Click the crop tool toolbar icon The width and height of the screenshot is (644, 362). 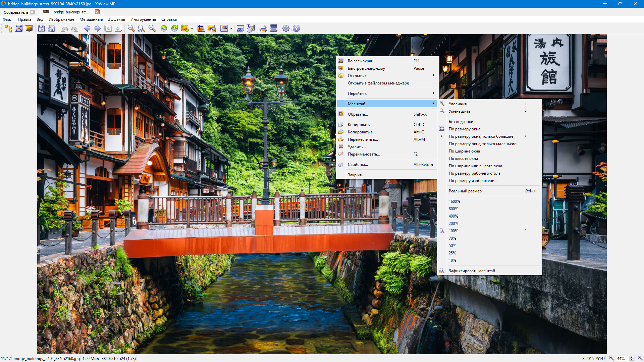pyautogui.click(x=201, y=28)
